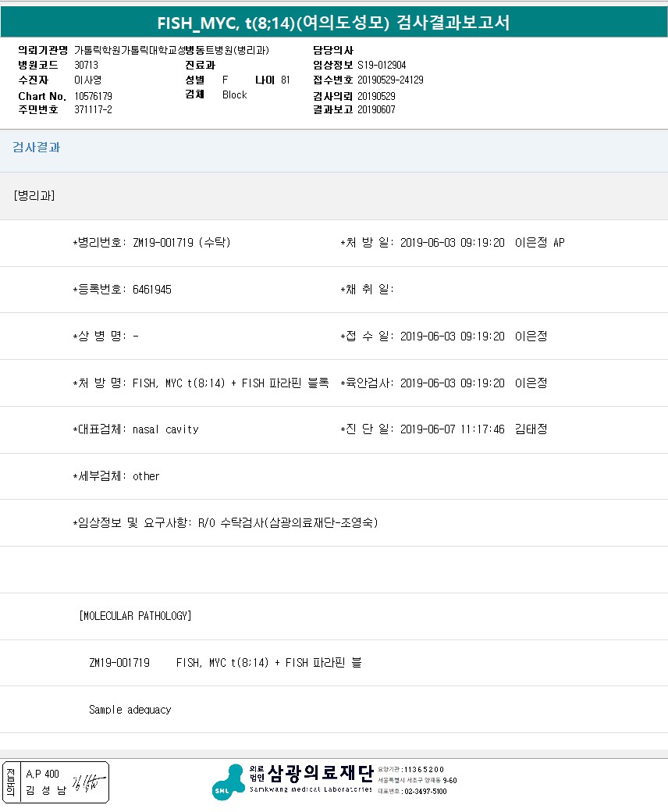Screen dimensions: 668x812
Task: Click the Sample adequacy line
Action: point(130,710)
